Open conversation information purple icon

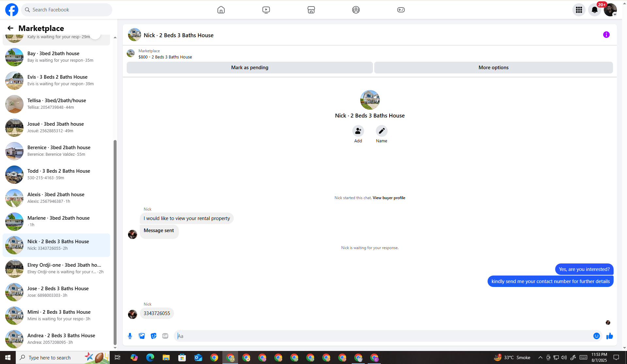[x=606, y=35]
